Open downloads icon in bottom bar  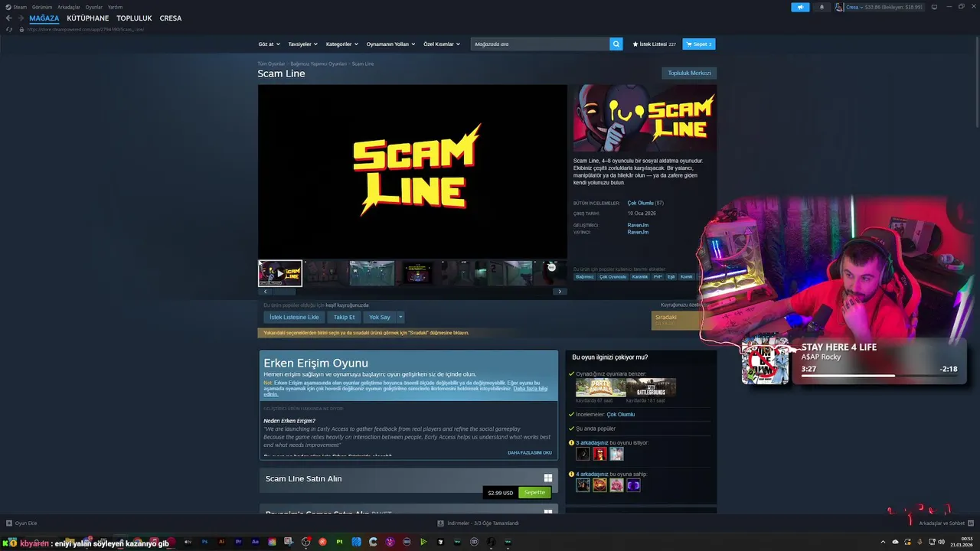[x=440, y=523]
